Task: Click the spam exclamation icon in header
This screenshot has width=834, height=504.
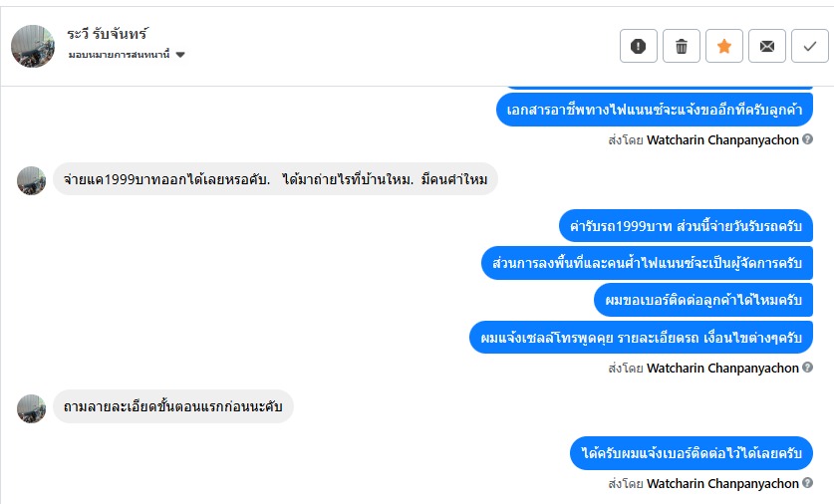Action: tap(639, 46)
